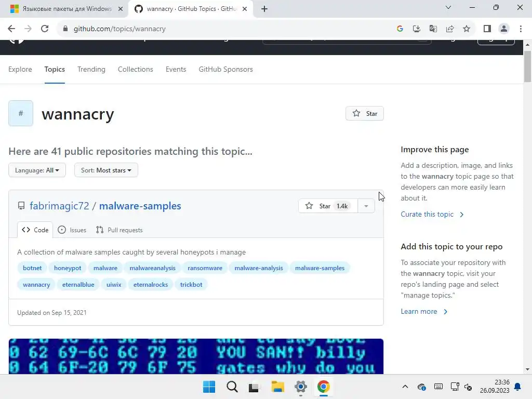Click the ransomware topic tag

point(205,268)
